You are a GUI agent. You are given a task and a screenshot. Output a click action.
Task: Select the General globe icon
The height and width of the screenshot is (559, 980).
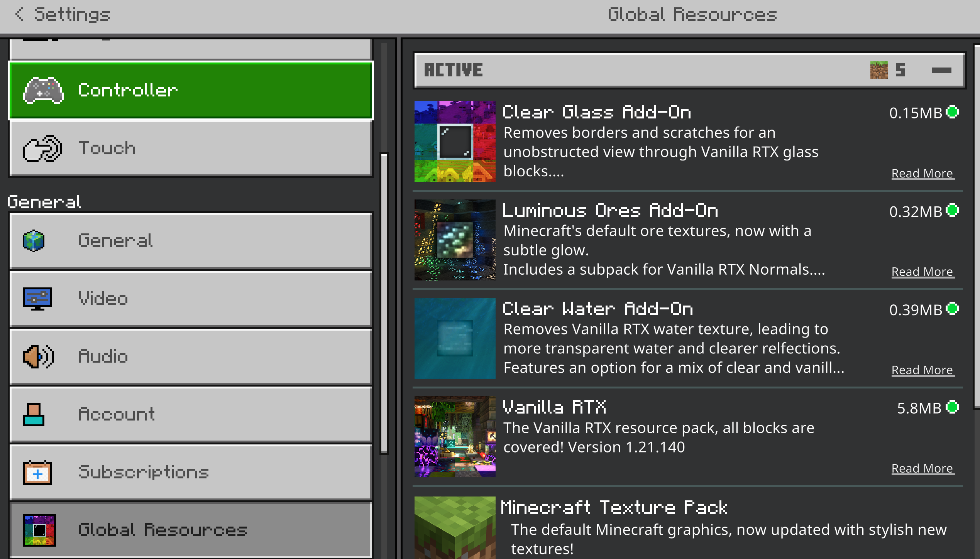tap(34, 241)
